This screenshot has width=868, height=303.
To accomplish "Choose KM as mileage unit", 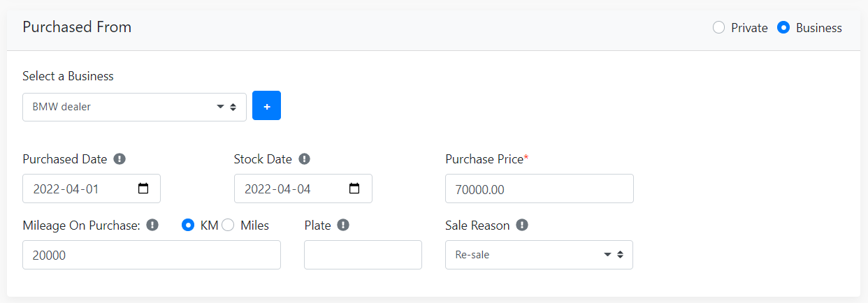I will pos(187,226).
